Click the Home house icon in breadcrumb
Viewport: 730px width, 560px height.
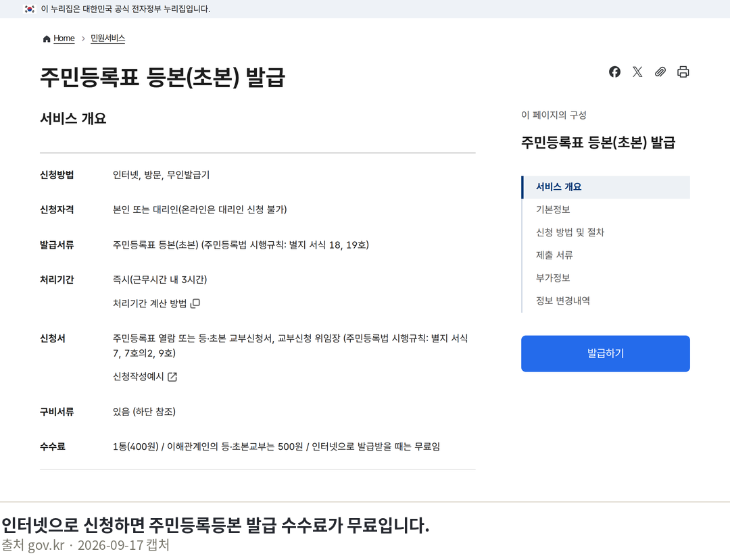click(47, 39)
